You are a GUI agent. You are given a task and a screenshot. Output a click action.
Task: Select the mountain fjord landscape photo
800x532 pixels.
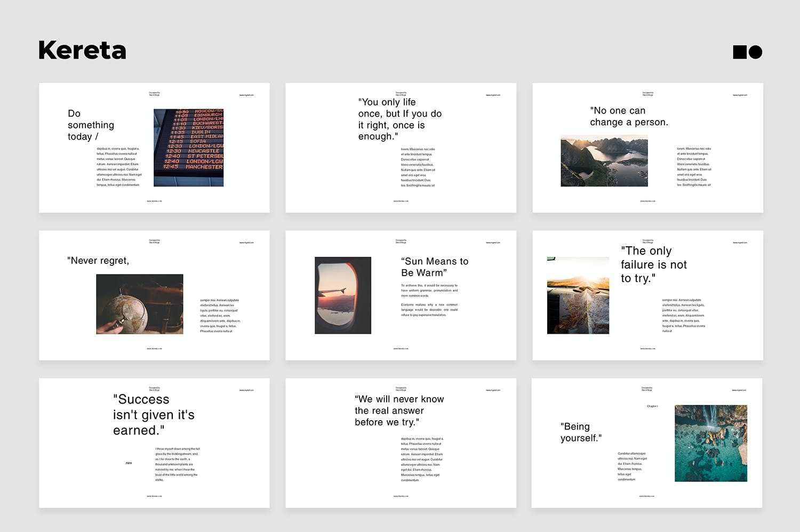[604, 161]
